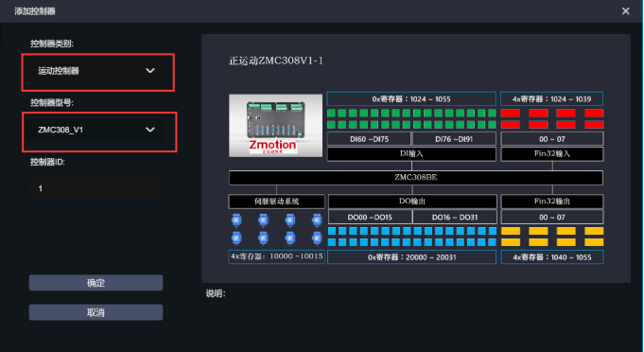Expand the ZMC308_V1 model dropdown

(x=94, y=130)
